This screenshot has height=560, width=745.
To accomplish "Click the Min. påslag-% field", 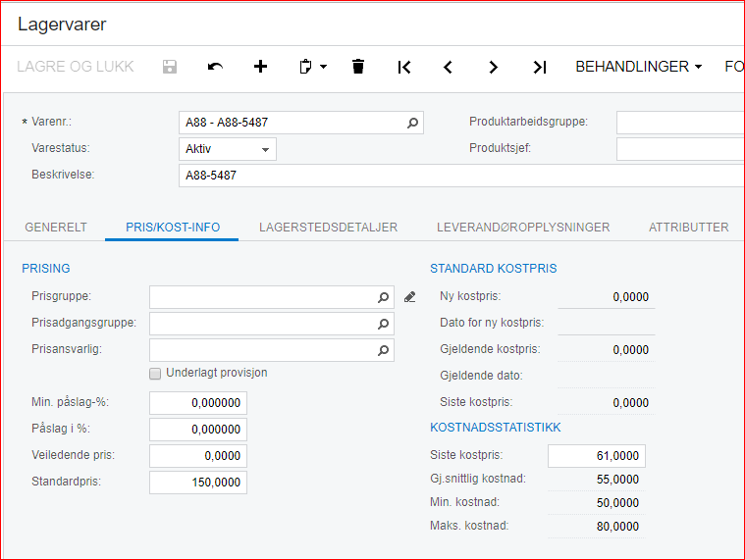I will [x=198, y=403].
